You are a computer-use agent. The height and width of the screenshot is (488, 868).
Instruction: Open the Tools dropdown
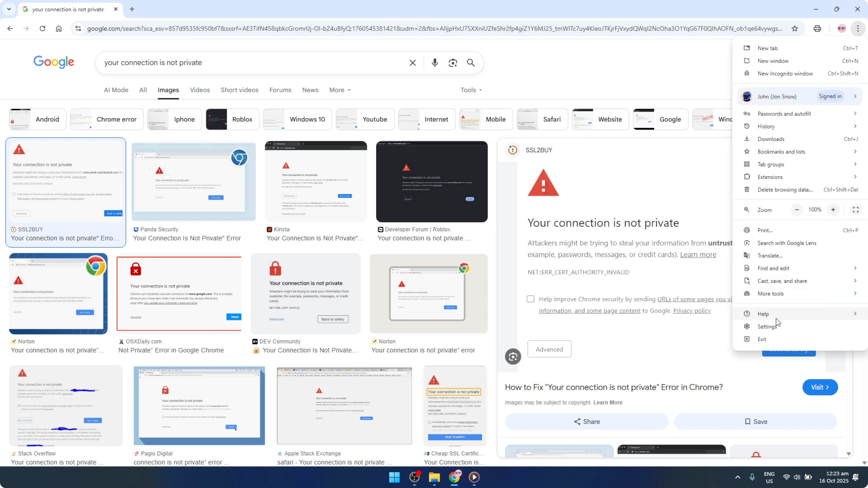(x=470, y=90)
